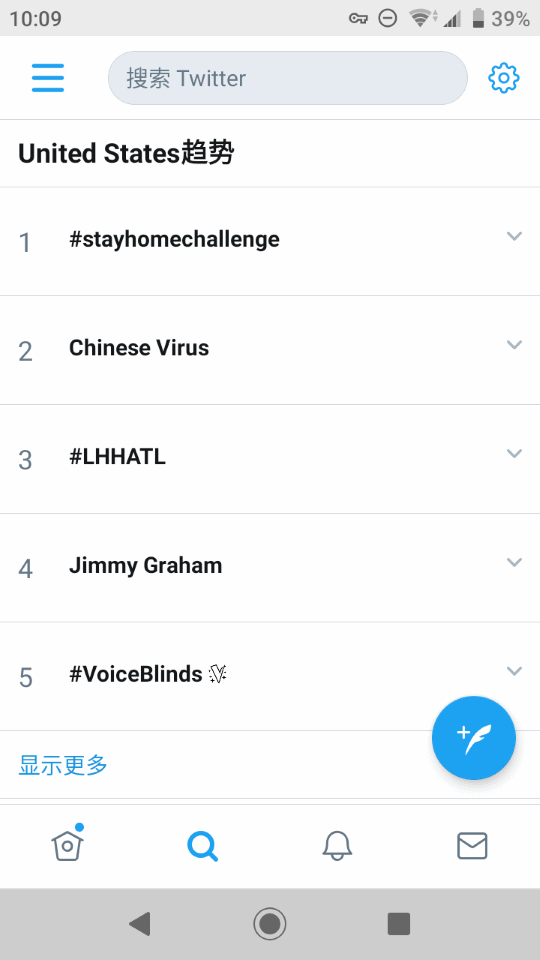Tap Android home circle button
540x960 pixels.
point(270,923)
